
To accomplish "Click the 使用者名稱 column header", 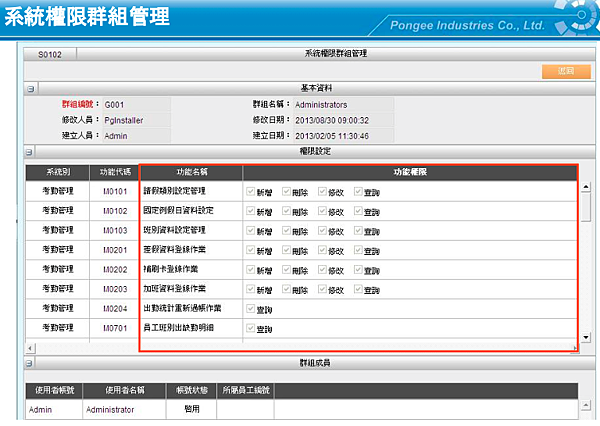I will 124,390.
